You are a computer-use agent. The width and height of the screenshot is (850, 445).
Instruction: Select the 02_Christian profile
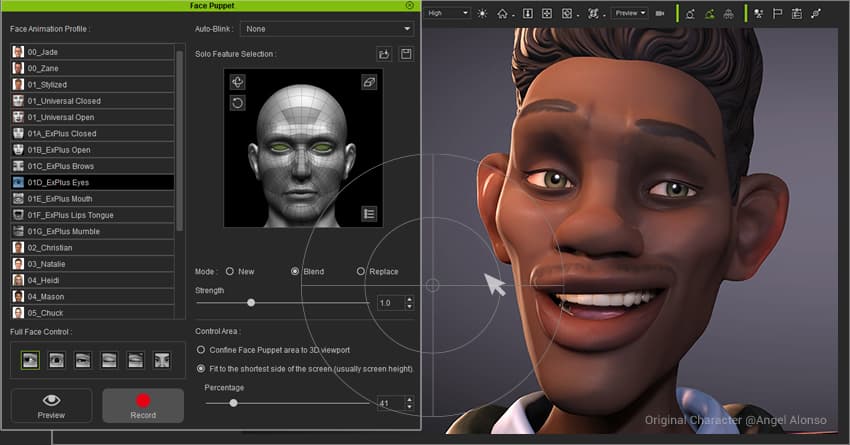(93, 248)
